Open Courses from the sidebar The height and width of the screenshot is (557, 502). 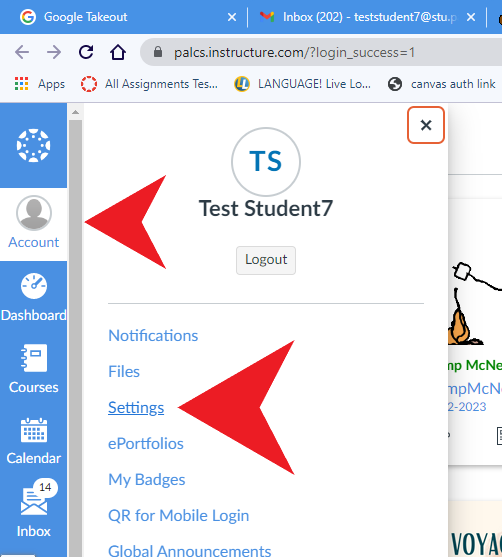click(33, 369)
